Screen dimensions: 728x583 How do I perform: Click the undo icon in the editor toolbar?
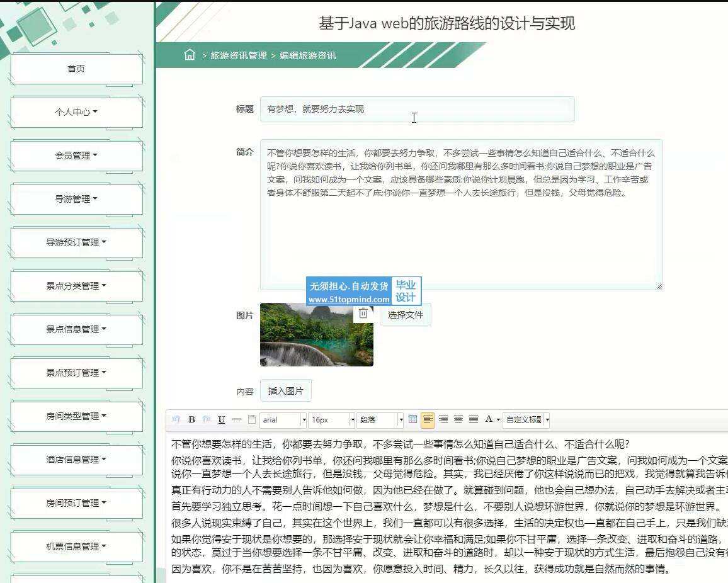(x=176, y=419)
